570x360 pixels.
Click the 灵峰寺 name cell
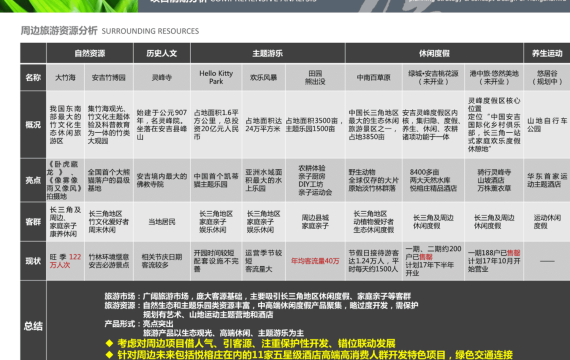click(x=162, y=77)
